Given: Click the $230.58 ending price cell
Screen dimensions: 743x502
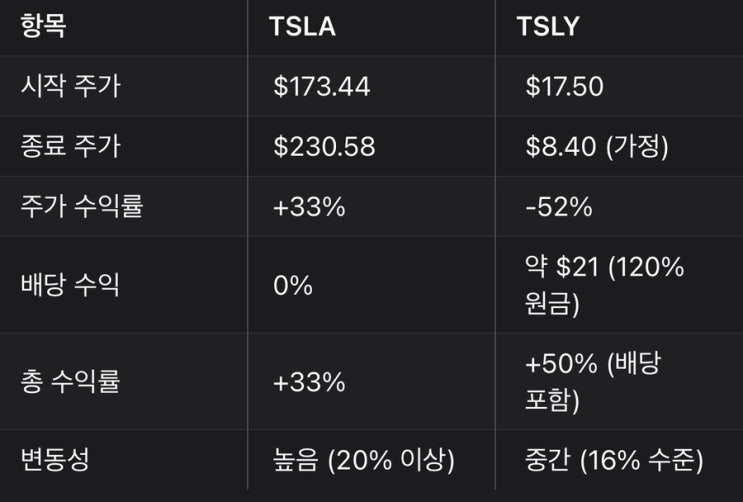Looking at the screenshot, I should click(x=325, y=147).
